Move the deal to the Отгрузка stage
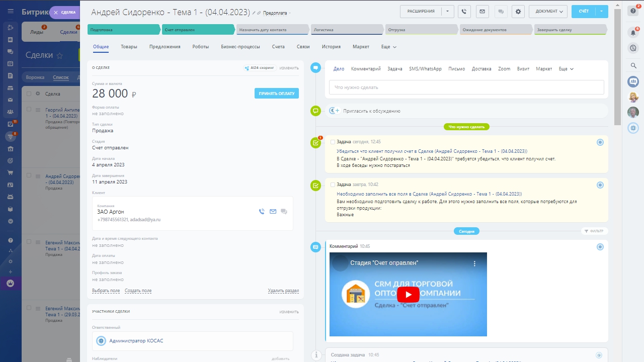This screenshot has height=362, width=644. pos(421,30)
